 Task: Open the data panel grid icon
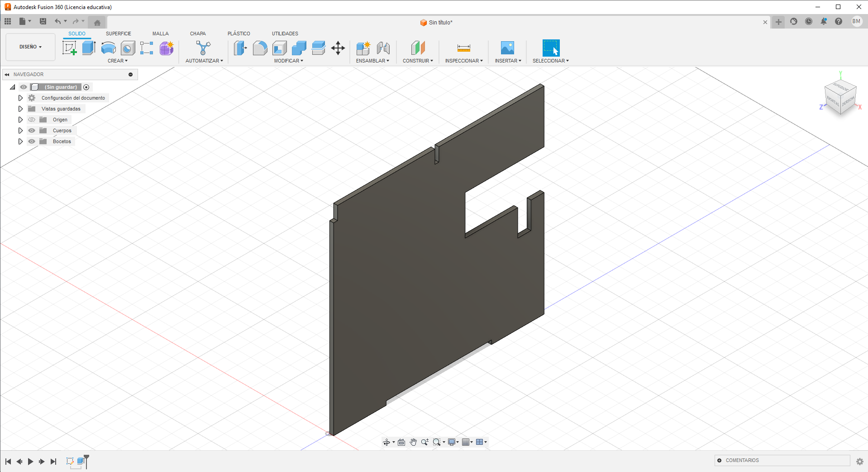(8, 21)
